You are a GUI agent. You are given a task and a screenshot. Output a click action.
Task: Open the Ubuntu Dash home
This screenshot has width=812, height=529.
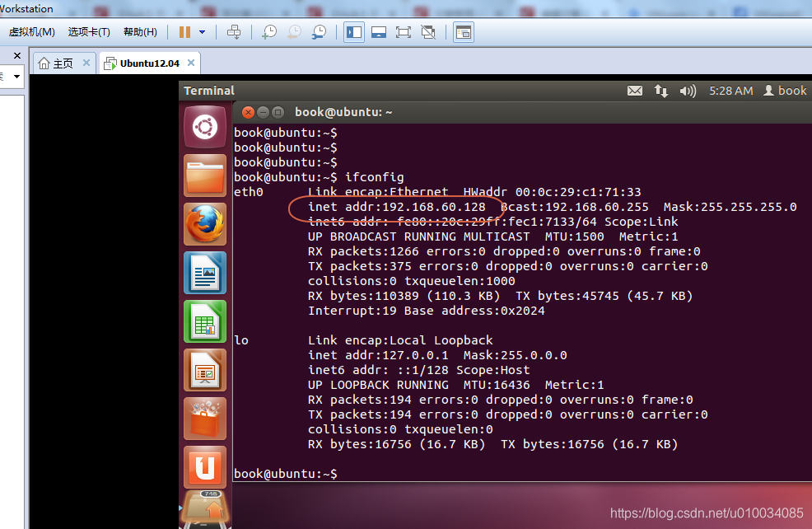tap(205, 128)
